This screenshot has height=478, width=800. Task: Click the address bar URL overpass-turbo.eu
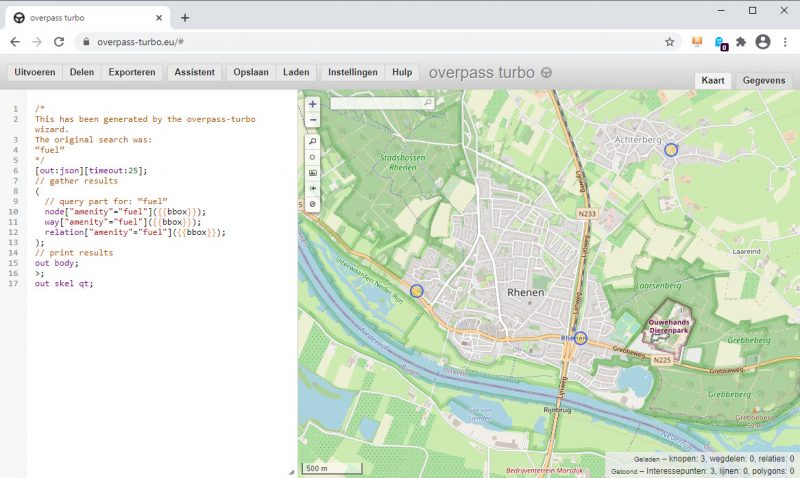[x=140, y=42]
